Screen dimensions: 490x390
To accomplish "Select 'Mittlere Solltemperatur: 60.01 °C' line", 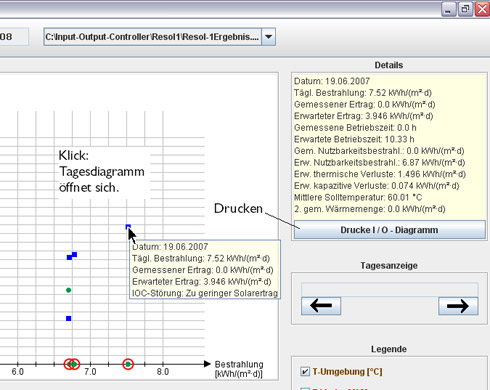I will click(x=358, y=197).
